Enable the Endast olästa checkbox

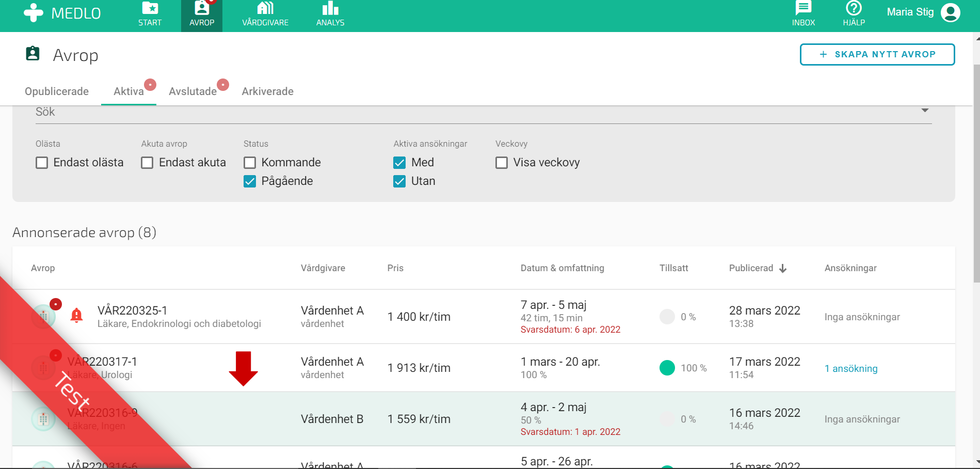coord(42,163)
